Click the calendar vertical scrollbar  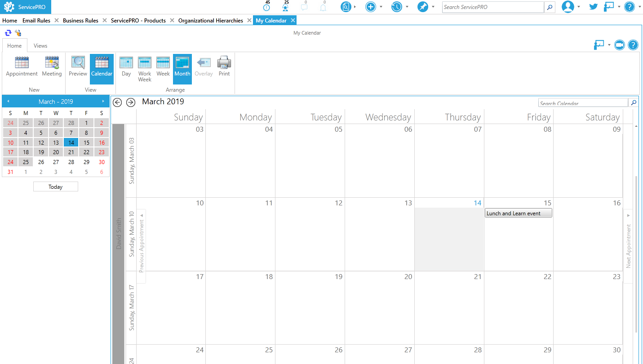click(636, 254)
